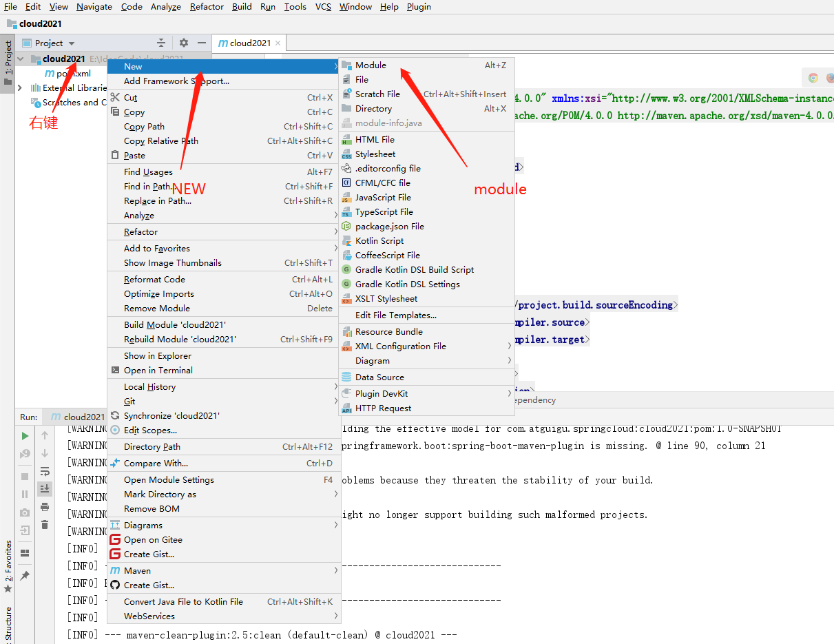Click the Maven m icon in context menu
This screenshot has height=644, width=834.
(x=115, y=570)
